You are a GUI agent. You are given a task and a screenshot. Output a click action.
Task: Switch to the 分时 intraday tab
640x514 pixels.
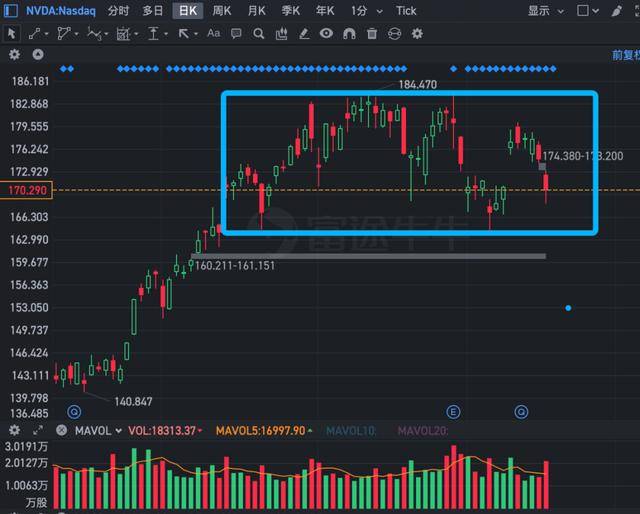(117, 10)
